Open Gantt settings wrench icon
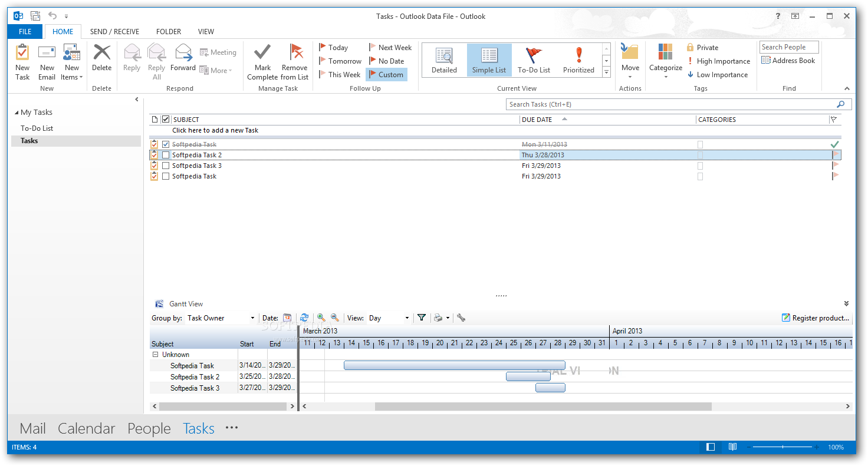 pos(461,318)
